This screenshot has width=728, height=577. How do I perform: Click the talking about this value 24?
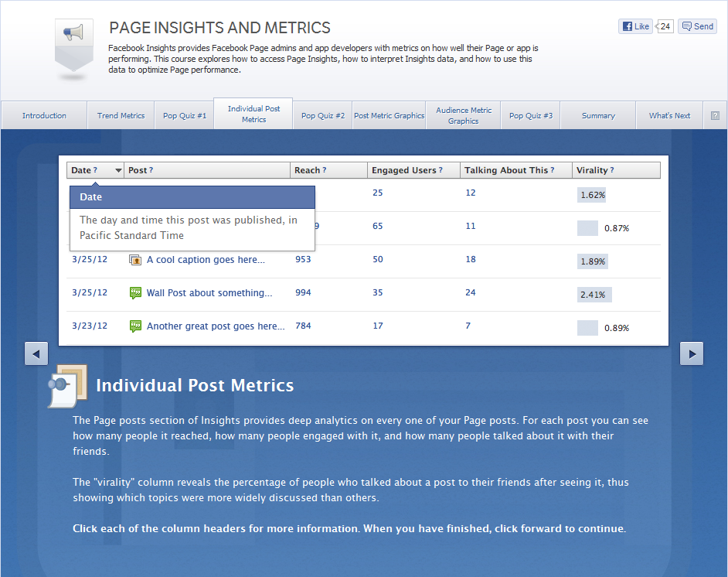[x=471, y=292]
